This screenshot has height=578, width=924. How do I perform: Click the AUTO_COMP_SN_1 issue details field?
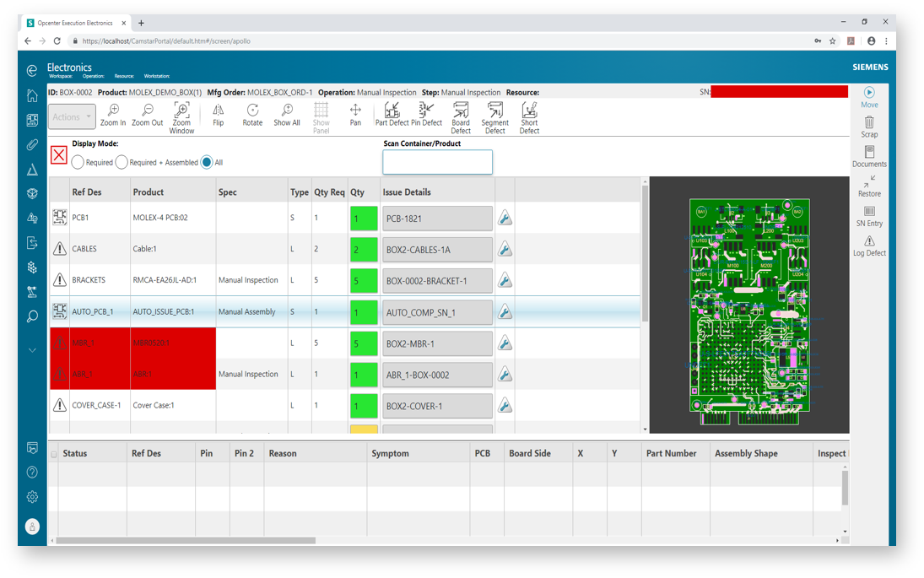point(437,312)
